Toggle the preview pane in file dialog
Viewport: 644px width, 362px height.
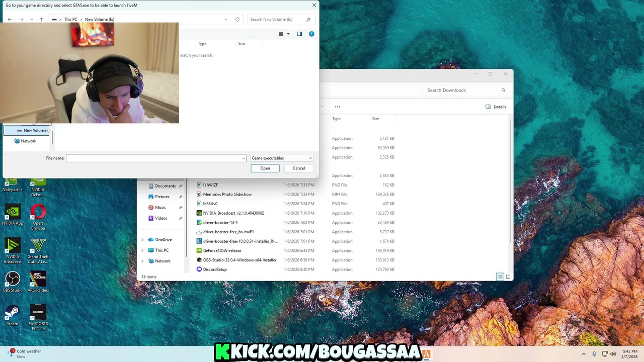(x=299, y=34)
